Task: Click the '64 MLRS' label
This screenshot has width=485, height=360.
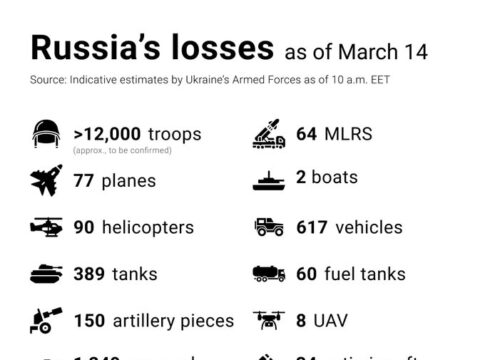Action: click(334, 134)
